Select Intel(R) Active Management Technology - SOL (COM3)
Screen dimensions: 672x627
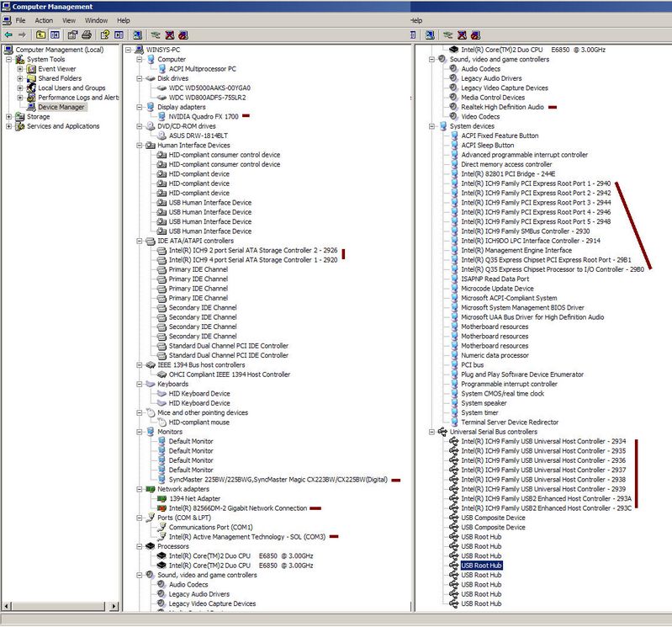click(x=247, y=536)
